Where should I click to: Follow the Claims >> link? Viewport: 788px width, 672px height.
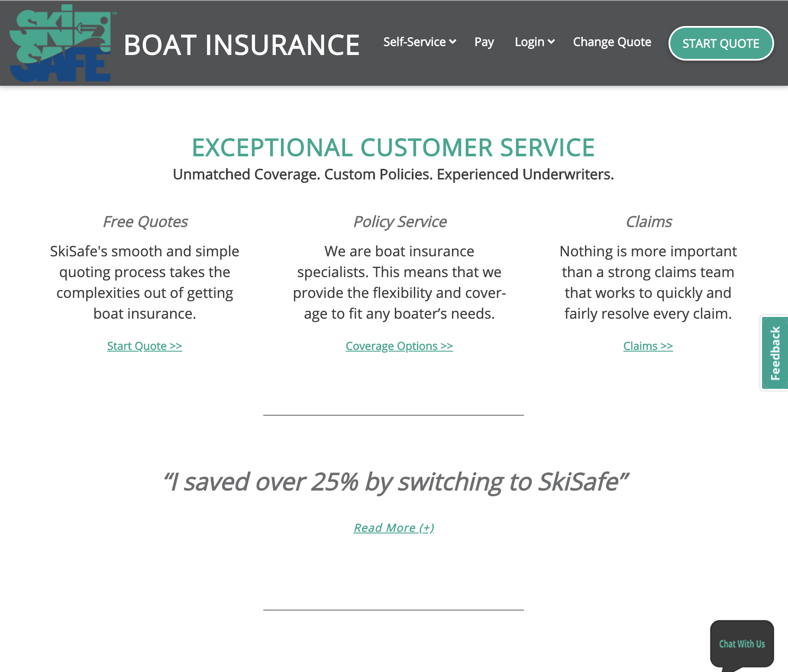click(648, 346)
